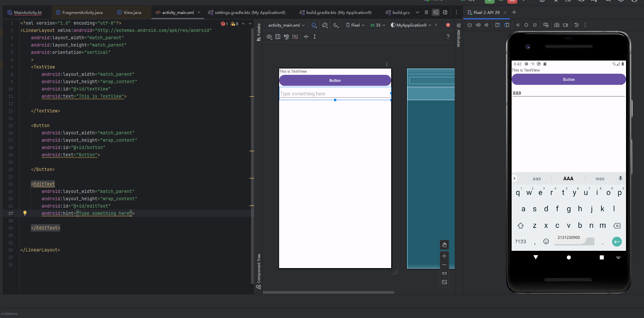Screen dimensions: 644x318
Task: Switch to FragmentActivity.java tab
Action: pyautogui.click(x=79, y=12)
